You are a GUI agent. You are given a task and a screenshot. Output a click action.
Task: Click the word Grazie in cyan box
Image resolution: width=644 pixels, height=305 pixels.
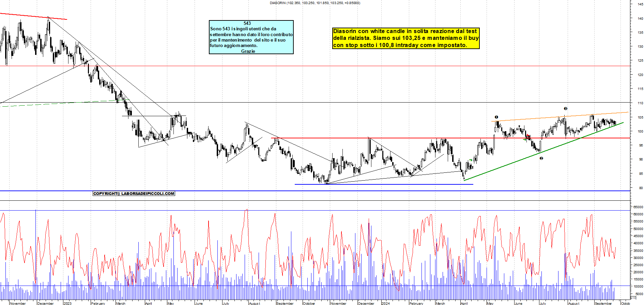click(x=248, y=51)
